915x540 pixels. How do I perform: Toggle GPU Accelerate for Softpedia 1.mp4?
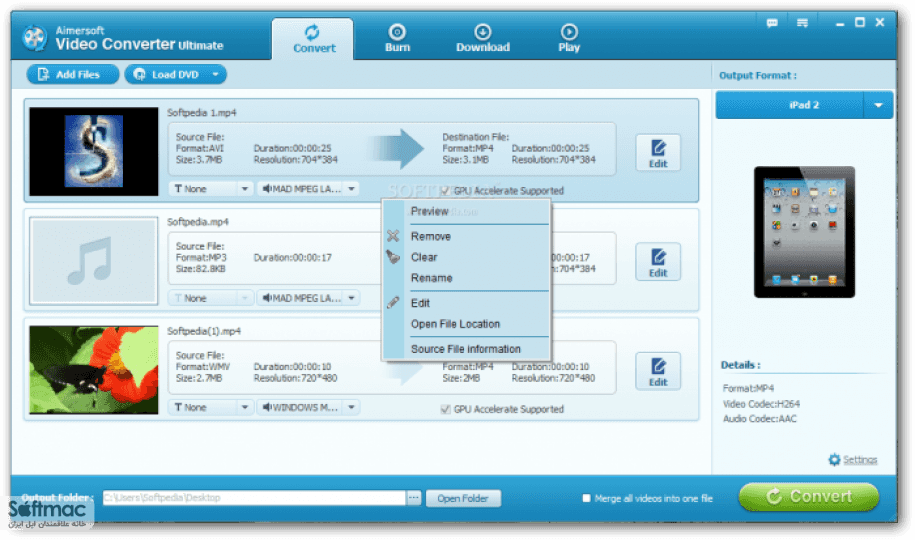[446, 190]
